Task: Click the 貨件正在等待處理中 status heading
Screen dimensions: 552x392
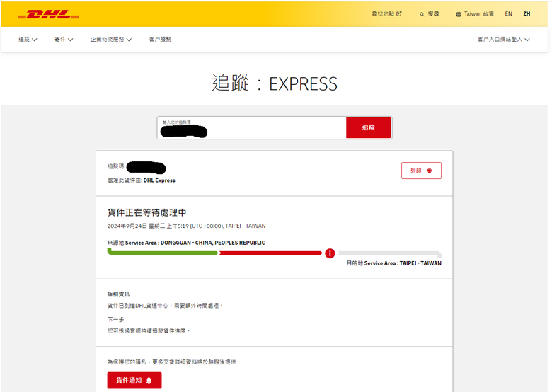Action: tap(146, 212)
